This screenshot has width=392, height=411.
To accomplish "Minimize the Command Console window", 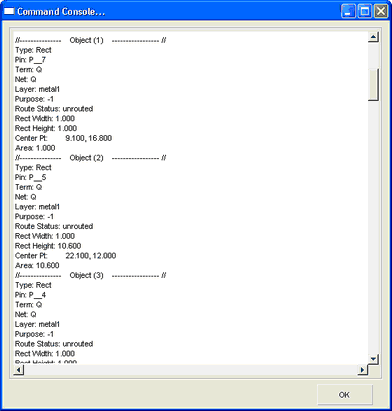I will click(348, 11).
